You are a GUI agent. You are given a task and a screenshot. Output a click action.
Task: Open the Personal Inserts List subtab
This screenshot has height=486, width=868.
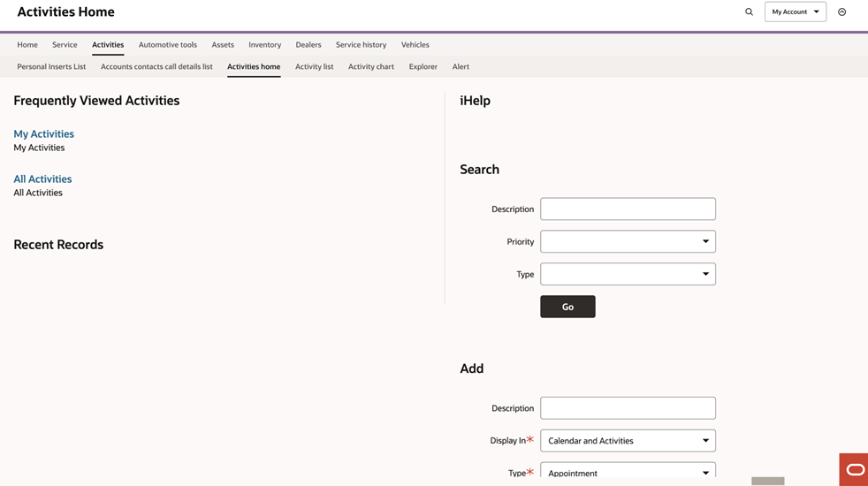51,67
